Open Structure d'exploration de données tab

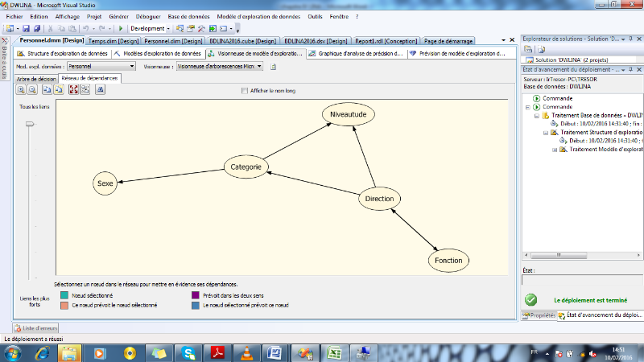(63, 53)
